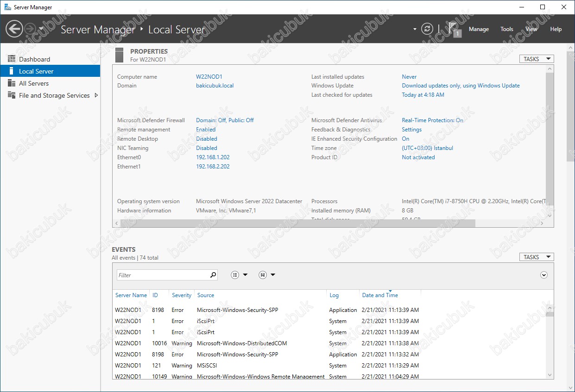
Task: Click IE Enhanced Security Configuration On link
Action: pos(405,139)
